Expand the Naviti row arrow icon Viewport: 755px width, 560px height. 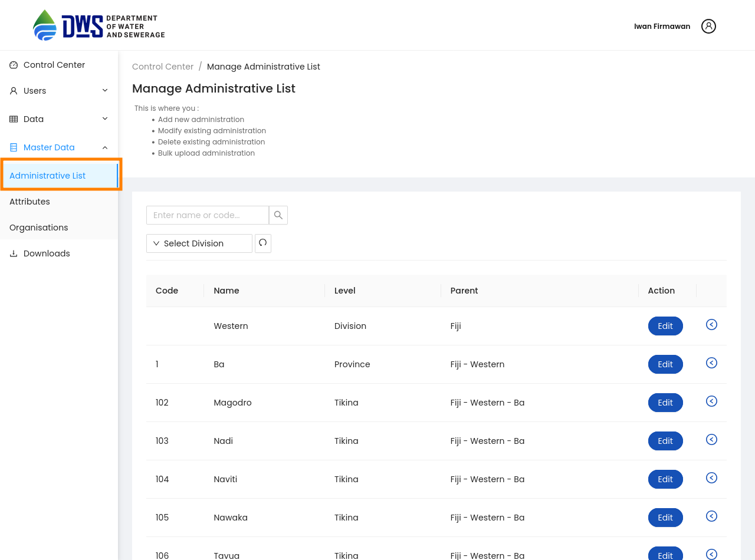(x=711, y=478)
